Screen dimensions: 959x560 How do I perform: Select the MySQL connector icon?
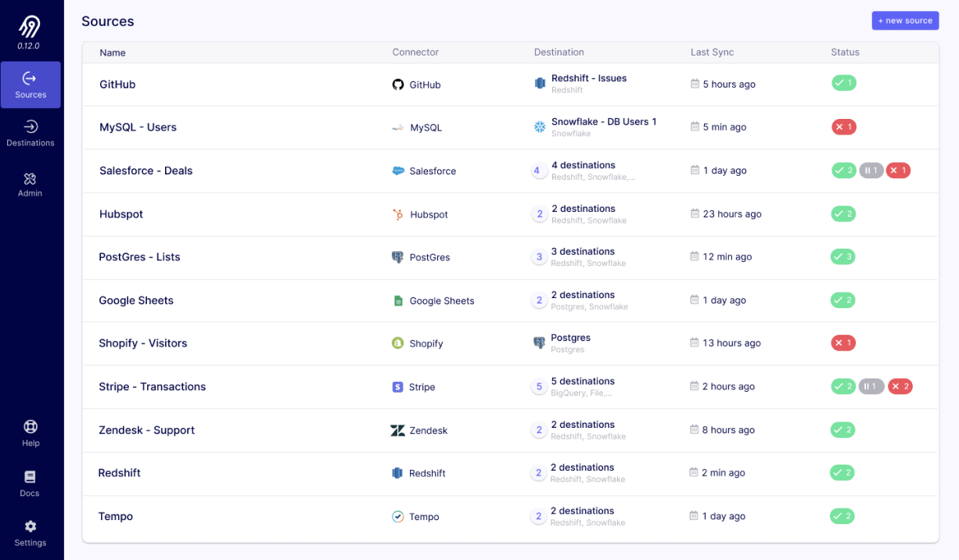(x=398, y=127)
